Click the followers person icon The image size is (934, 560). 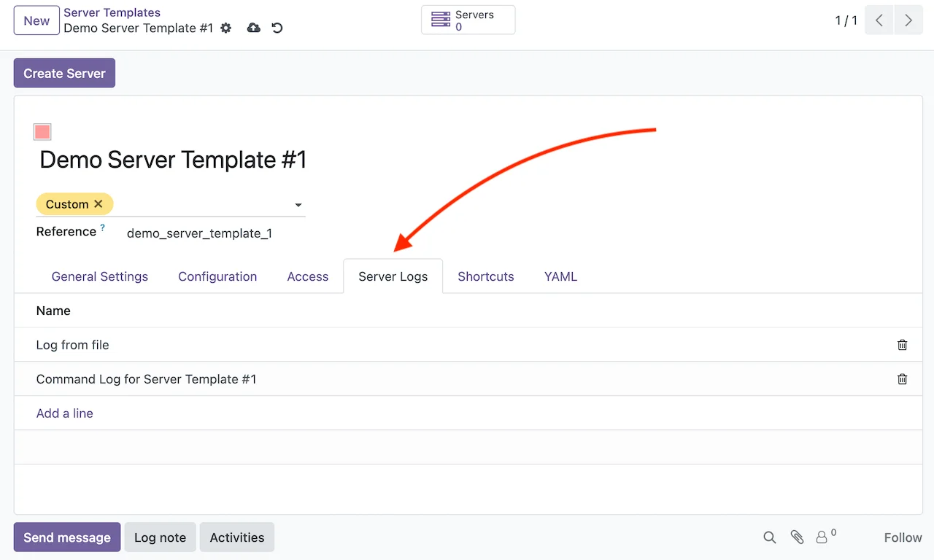tap(822, 537)
